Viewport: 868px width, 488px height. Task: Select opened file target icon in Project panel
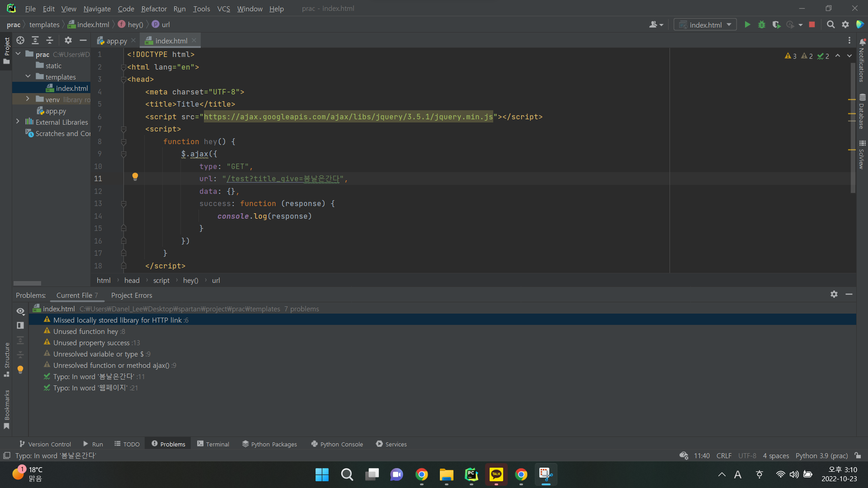[20, 40]
